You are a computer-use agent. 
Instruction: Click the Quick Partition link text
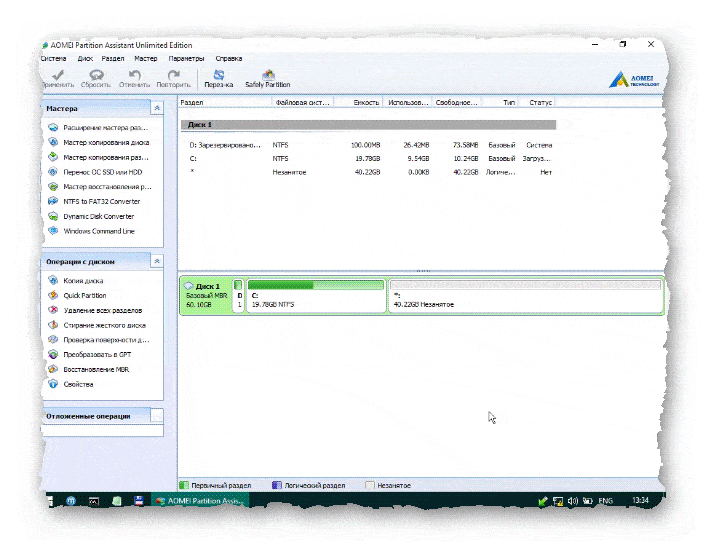pyautogui.click(x=85, y=295)
